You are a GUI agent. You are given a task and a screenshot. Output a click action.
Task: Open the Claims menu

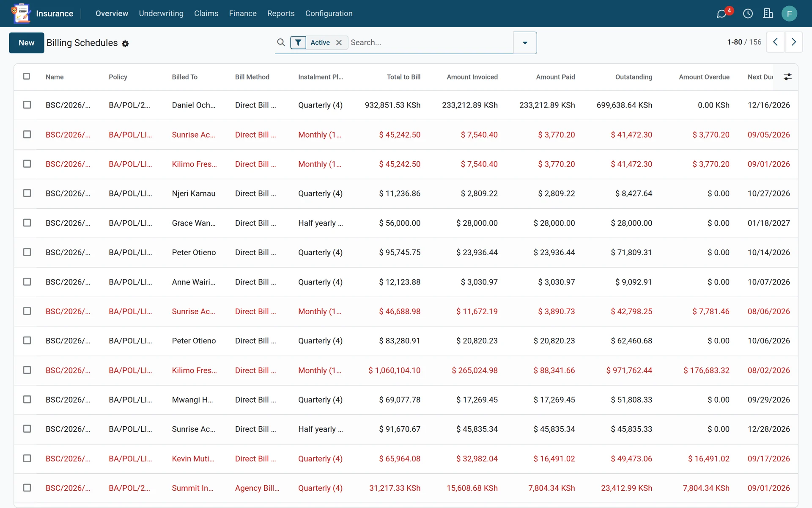pyautogui.click(x=206, y=14)
